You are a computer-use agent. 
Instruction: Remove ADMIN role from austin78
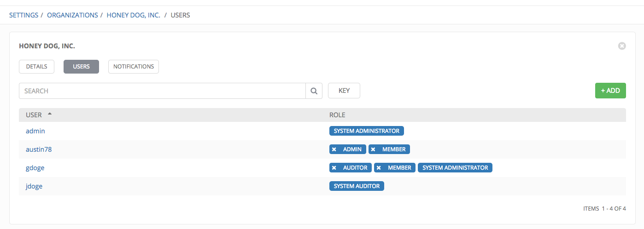334,149
